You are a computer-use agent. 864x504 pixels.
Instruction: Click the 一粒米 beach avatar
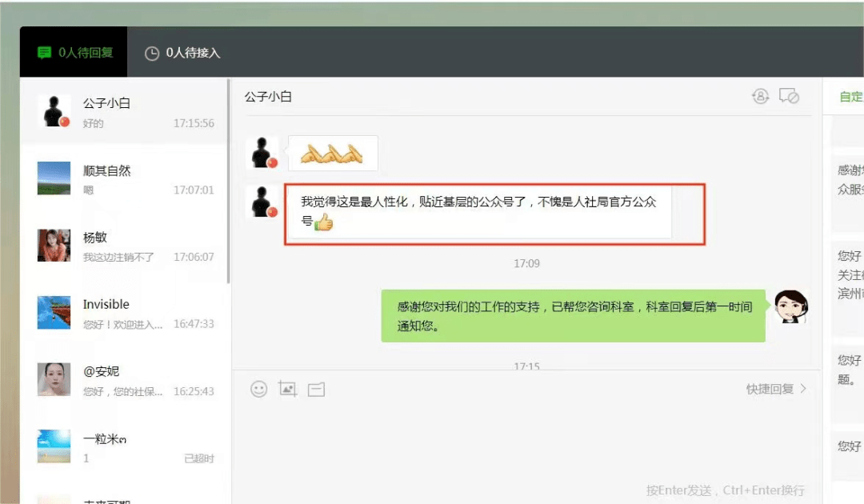tap(54, 446)
